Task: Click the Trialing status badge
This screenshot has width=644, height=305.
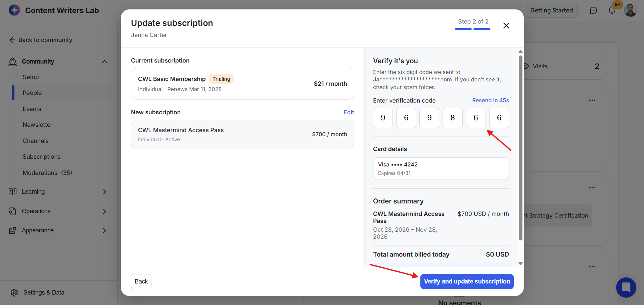Action: [x=221, y=79]
